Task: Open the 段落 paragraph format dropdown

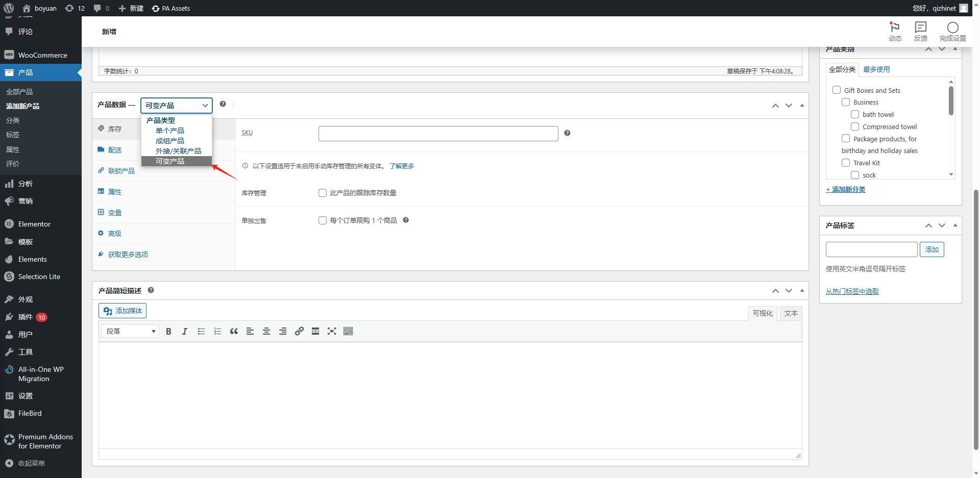Action: pyautogui.click(x=130, y=332)
